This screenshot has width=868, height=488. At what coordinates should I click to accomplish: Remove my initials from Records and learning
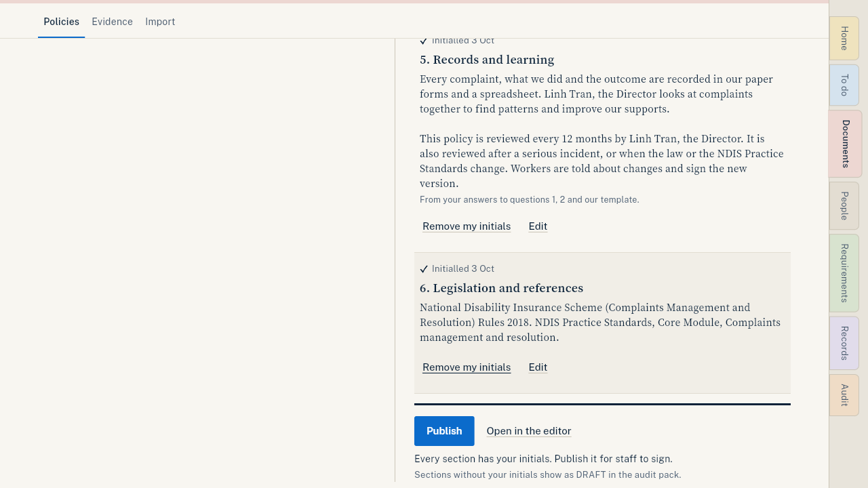pyautogui.click(x=467, y=226)
